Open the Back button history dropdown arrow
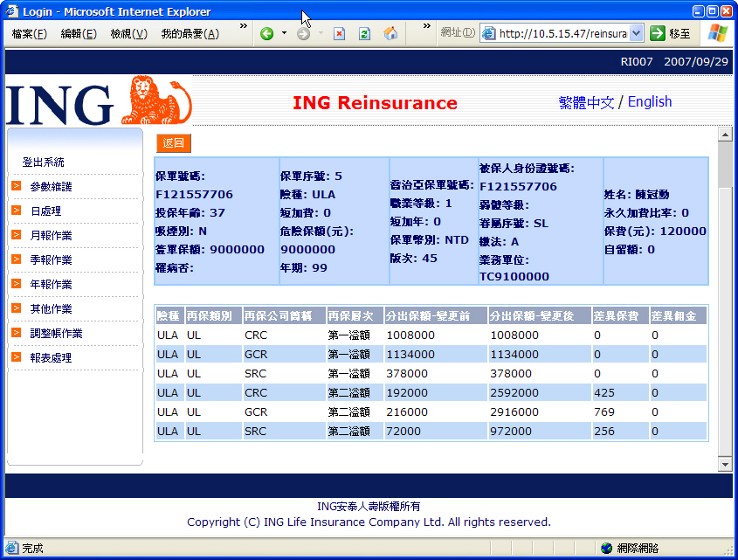 pos(284,33)
